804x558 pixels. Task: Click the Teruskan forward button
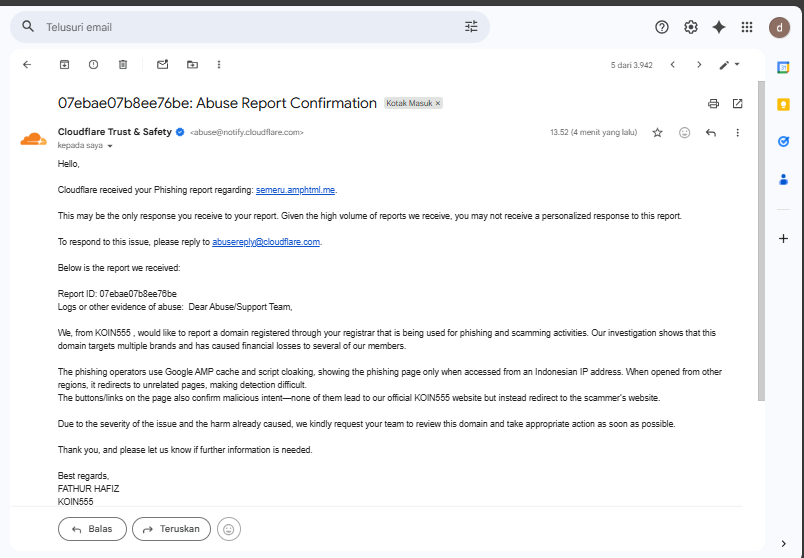point(171,529)
